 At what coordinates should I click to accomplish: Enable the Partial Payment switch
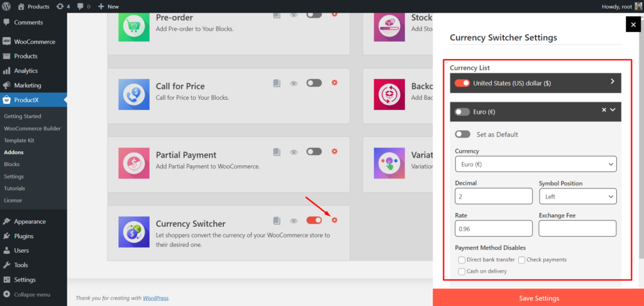314,152
